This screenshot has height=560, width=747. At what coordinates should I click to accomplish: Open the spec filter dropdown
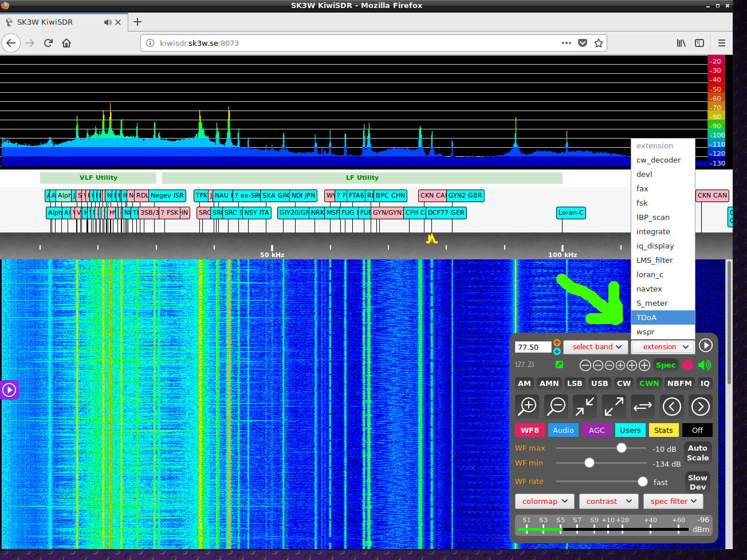click(673, 502)
